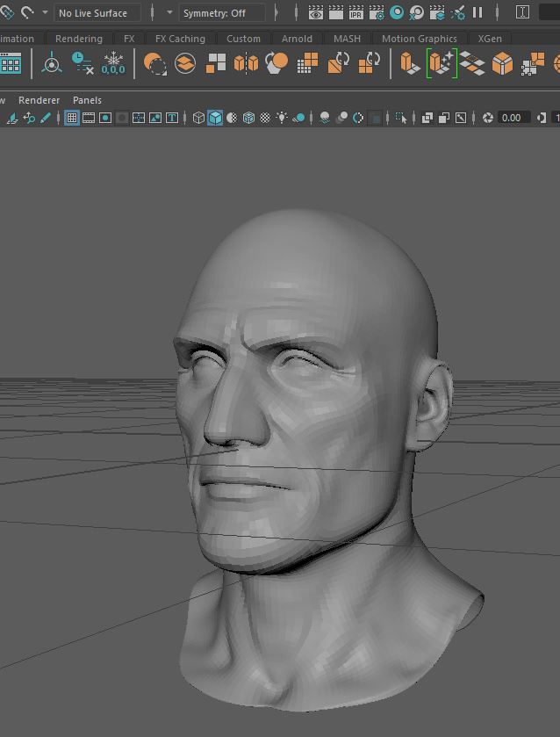The width and height of the screenshot is (560, 737).
Task: Click the Freeze Transformations snowflake icon
Action: [113, 63]
